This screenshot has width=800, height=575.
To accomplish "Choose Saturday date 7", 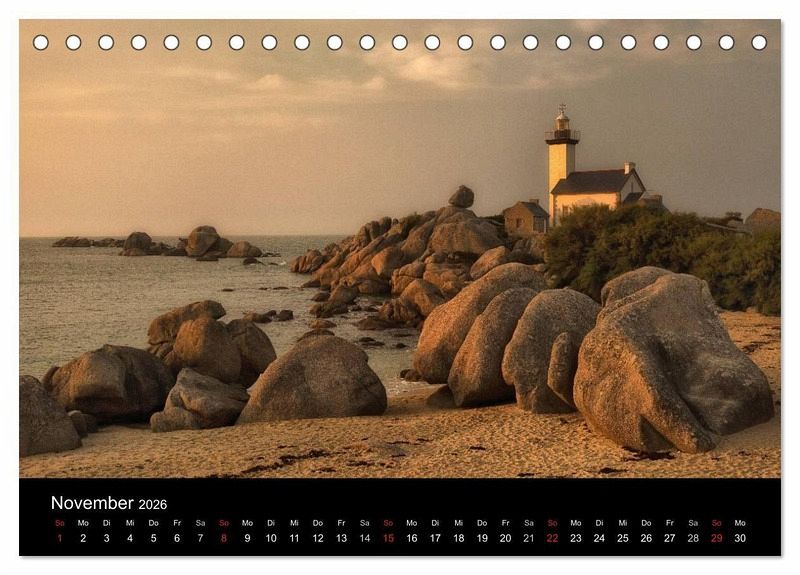I will point(201,538).
